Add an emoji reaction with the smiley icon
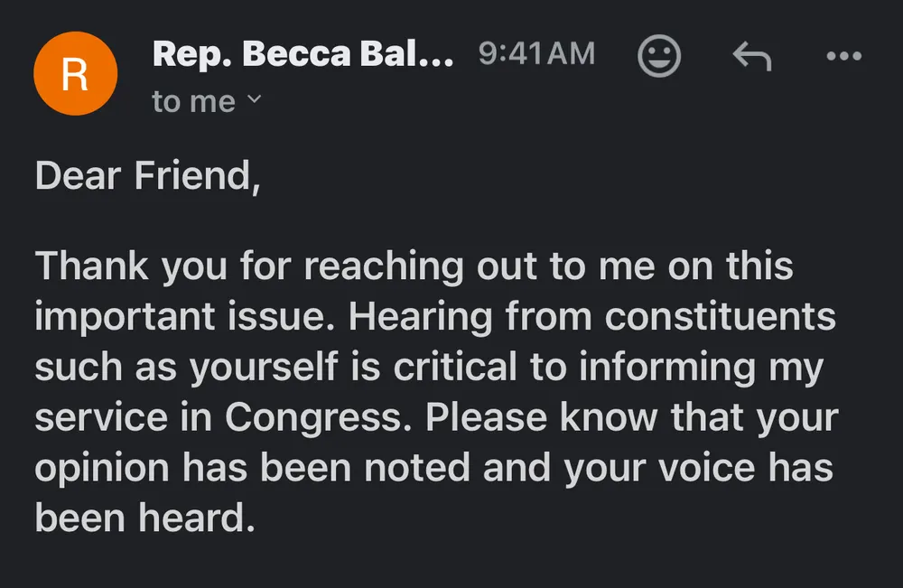Viewport: 903px width, 588px height. [659, 57]
